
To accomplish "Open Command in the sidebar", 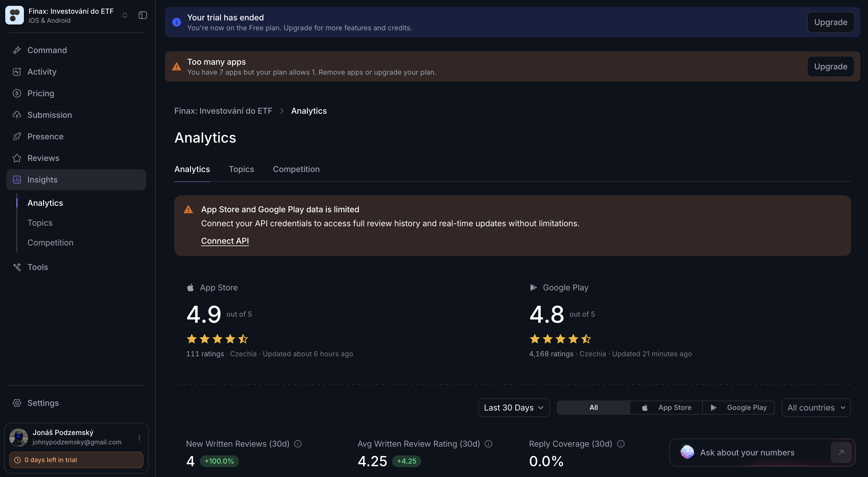I will tap(76, 50).
